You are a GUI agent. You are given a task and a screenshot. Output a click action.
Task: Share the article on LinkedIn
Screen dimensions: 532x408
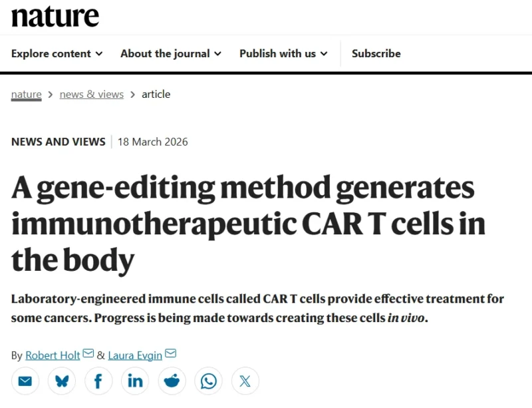click(x=135, y=381)
